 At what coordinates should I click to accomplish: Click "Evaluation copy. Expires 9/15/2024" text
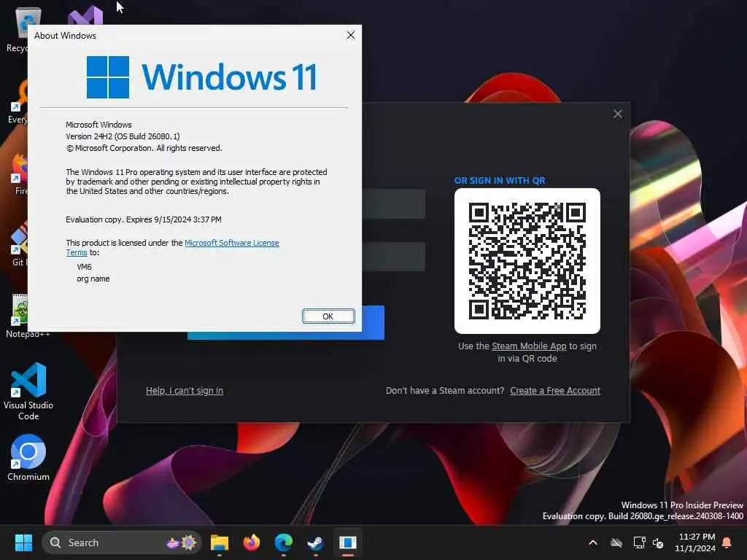point(144,219)
